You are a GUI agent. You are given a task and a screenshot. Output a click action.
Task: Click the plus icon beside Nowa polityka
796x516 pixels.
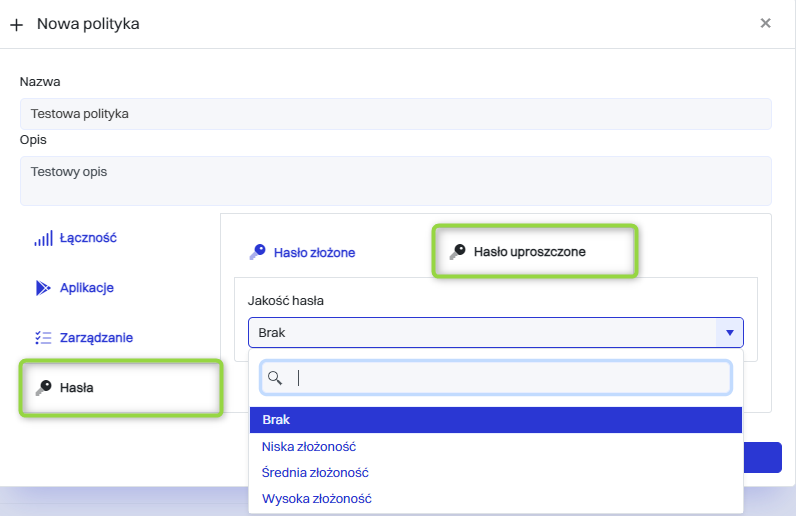click(16, 24)
